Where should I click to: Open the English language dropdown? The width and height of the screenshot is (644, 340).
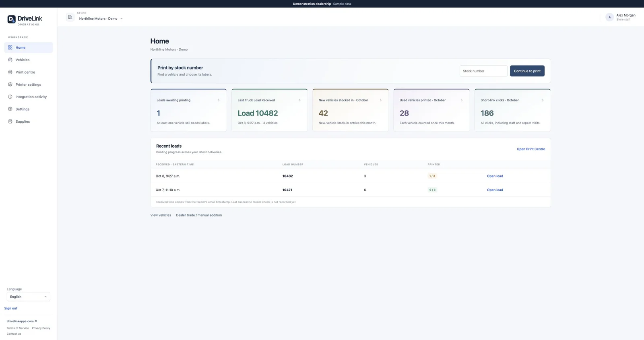pyautogui.click(x=29, y=297)
